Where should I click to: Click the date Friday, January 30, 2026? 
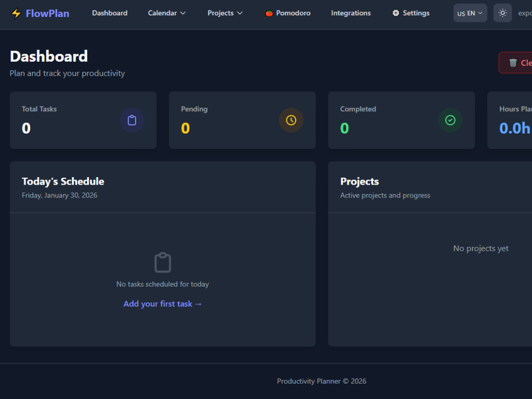60,195
